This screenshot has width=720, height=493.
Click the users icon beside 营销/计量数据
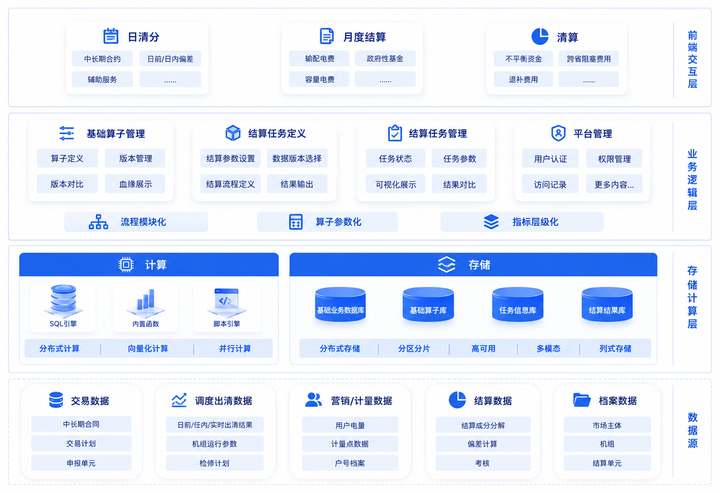pos(314,400)
